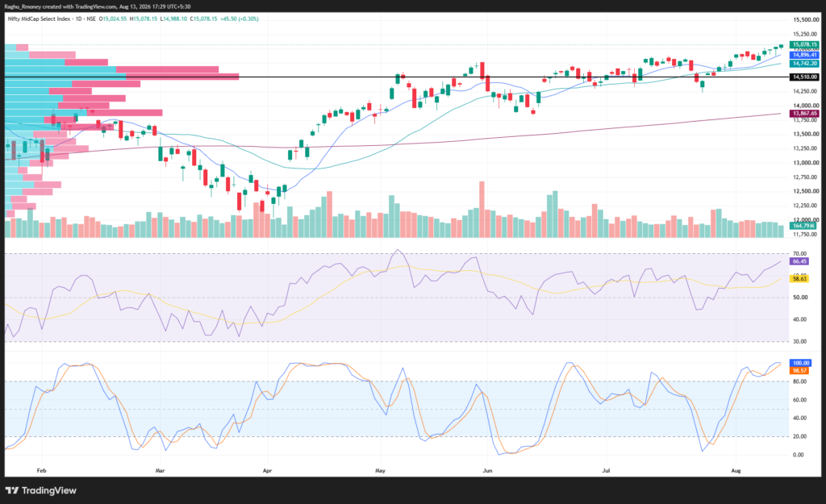Click the 12,250.00 price axis label
Viewport: 826px width, 504px height.
806,206
